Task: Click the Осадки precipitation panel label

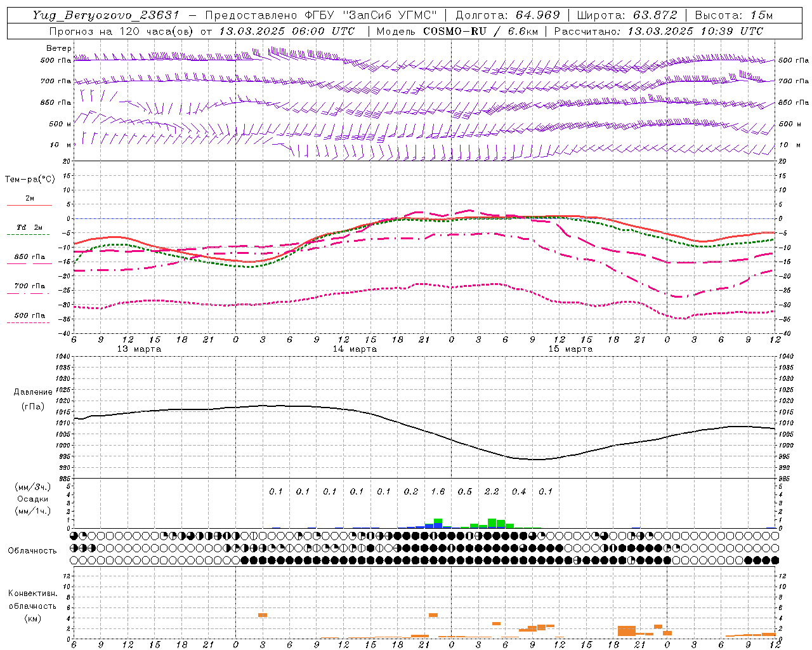Action: click(x=32, y=499)
